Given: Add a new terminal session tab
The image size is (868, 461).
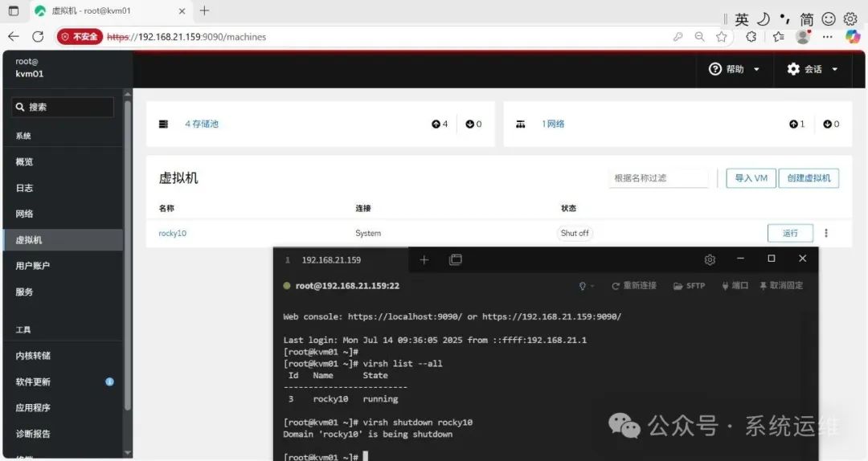Looking at the screenshot, I should (x=424, y=259).
